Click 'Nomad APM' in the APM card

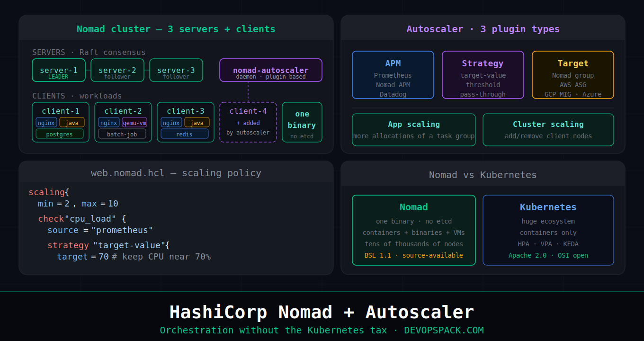click(393, 85)
